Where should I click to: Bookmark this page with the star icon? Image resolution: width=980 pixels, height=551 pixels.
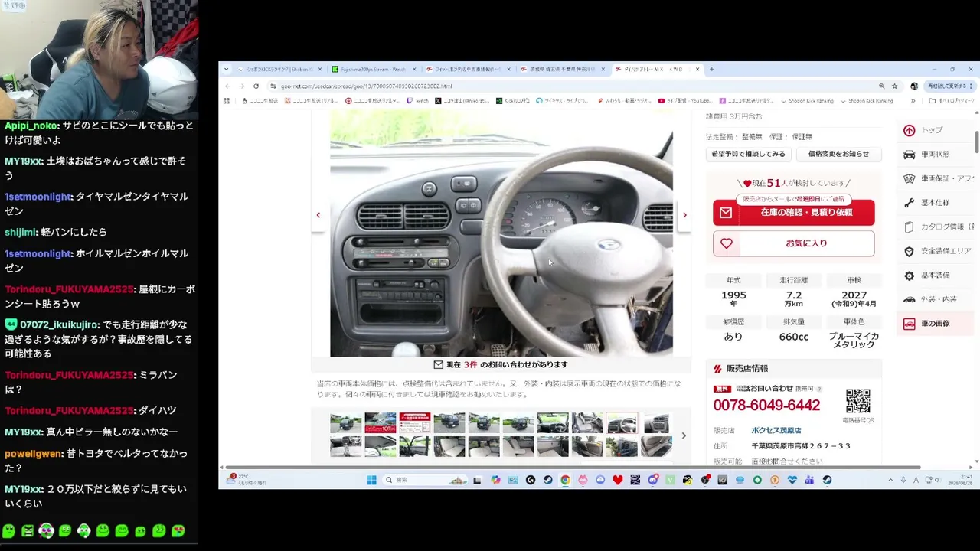coord(894,86)
